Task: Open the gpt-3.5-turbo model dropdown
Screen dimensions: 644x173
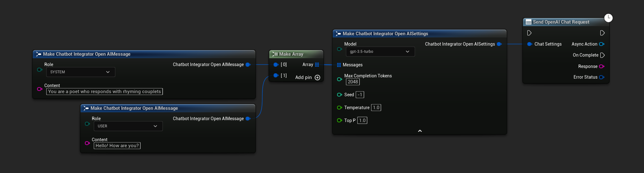Action: (380, 52)
